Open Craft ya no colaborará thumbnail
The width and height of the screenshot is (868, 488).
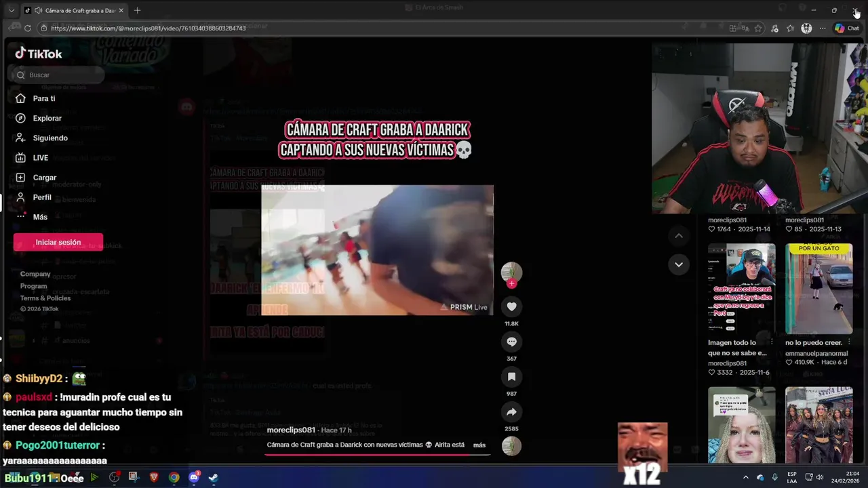(x=741, y=289)
